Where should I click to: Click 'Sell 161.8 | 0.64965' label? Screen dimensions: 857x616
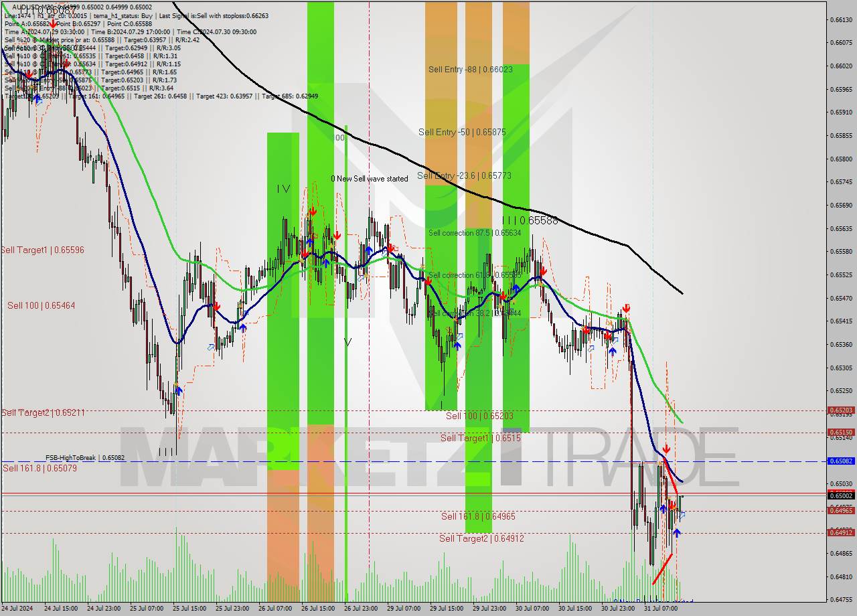[478, 516]
